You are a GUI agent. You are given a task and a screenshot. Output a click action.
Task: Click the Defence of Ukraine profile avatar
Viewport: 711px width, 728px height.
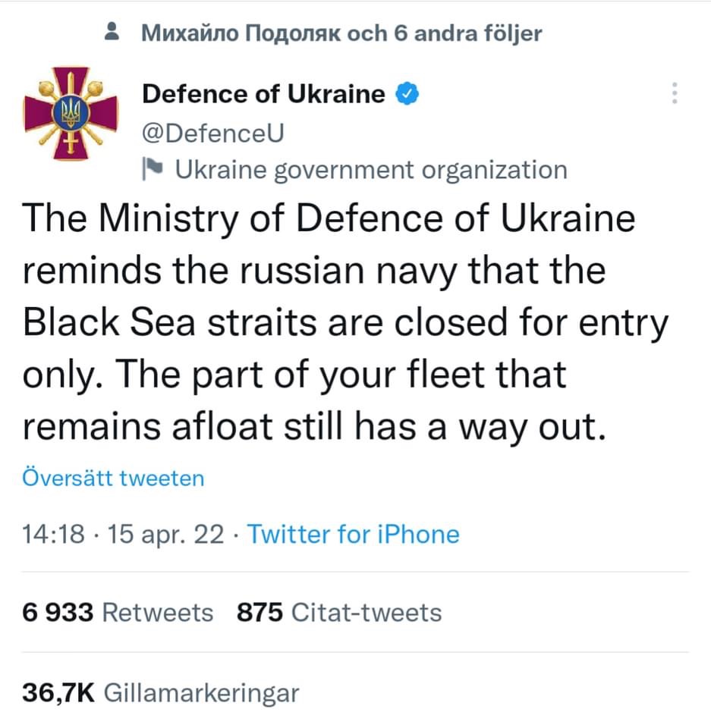click(x=71, y=113)
